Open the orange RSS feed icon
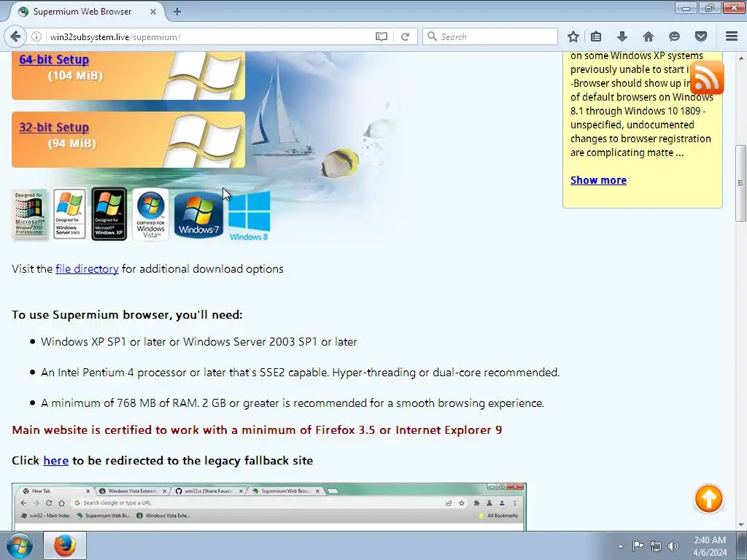Viewport: 747px width, 560px height. coord(707,77)
